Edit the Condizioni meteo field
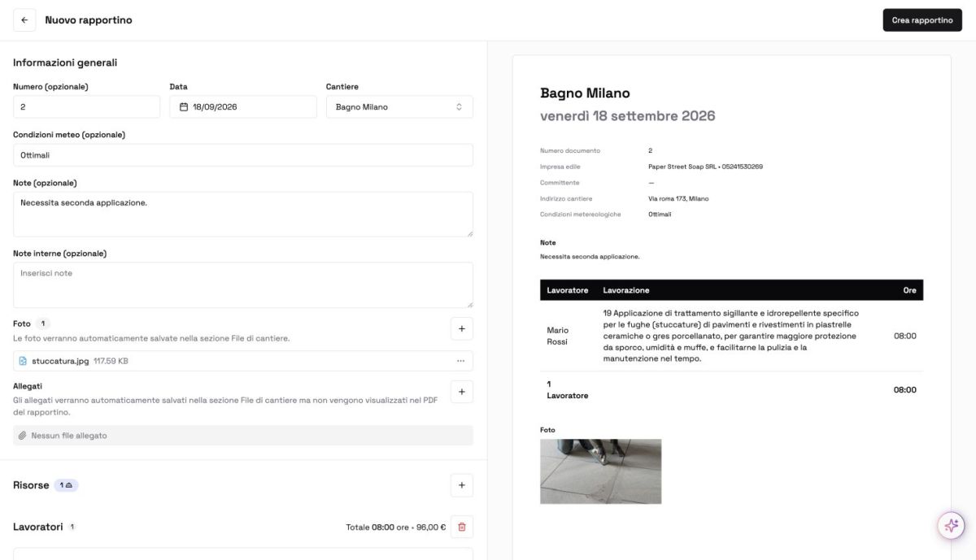Image resolution: width=976 pixels, height=560 pixels. point(243,155)
